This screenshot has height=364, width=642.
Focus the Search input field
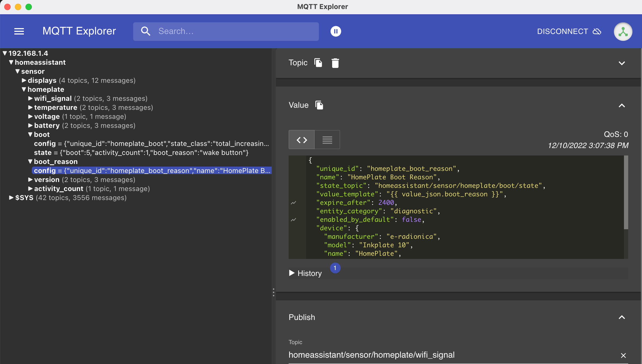[x=233, y=31]
